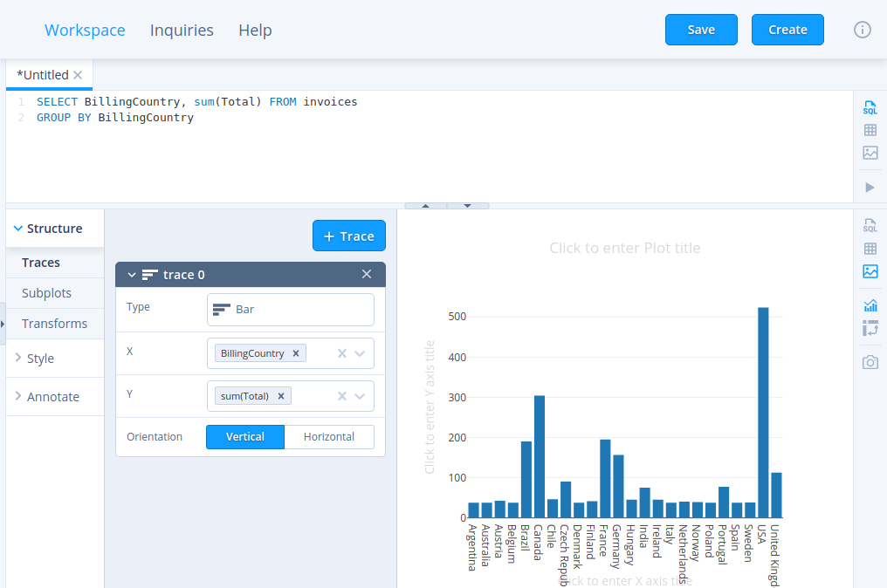This screenshot has width=887, height=588.
Task: Open the Inquiries menu
Action: point(182,30)
